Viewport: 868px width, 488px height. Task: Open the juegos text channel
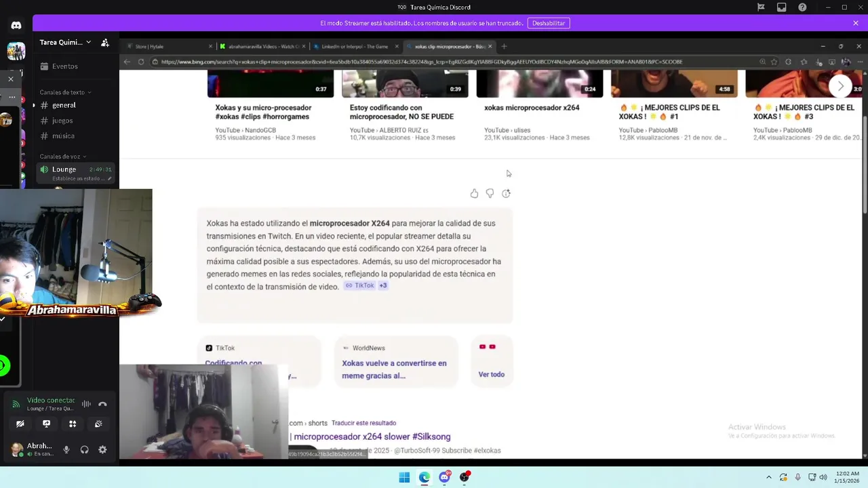tap(77, 121)
